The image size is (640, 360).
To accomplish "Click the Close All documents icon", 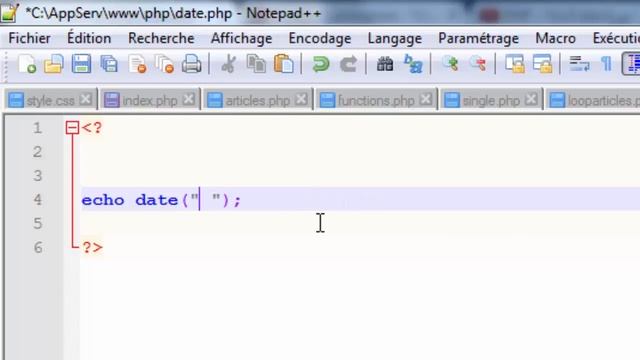I will coord(164,64).
